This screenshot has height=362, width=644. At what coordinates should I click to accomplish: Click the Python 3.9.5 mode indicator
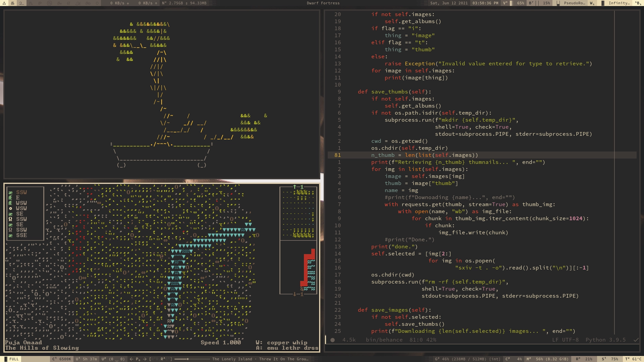coord(605,340)
